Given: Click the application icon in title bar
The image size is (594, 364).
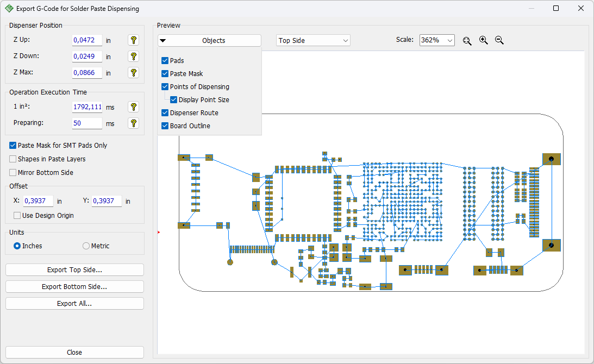Looking at the screenshot, I should click(x=9, y=8).
